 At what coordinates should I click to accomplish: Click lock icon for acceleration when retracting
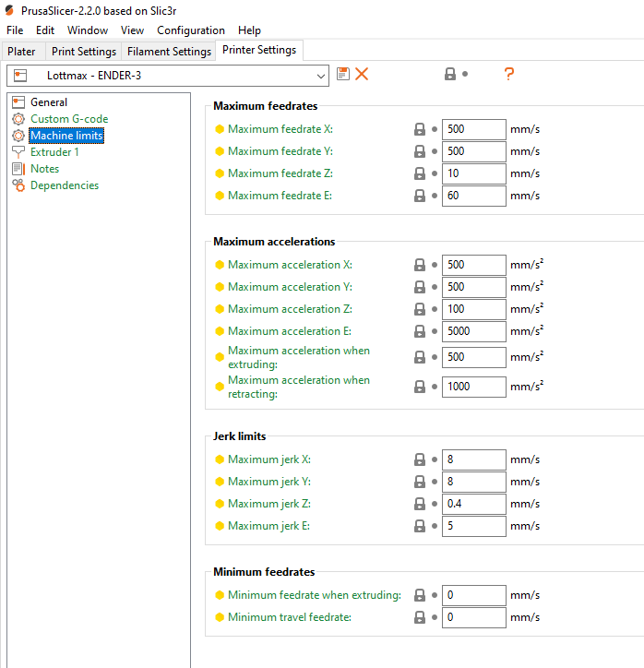pos(420,387)
